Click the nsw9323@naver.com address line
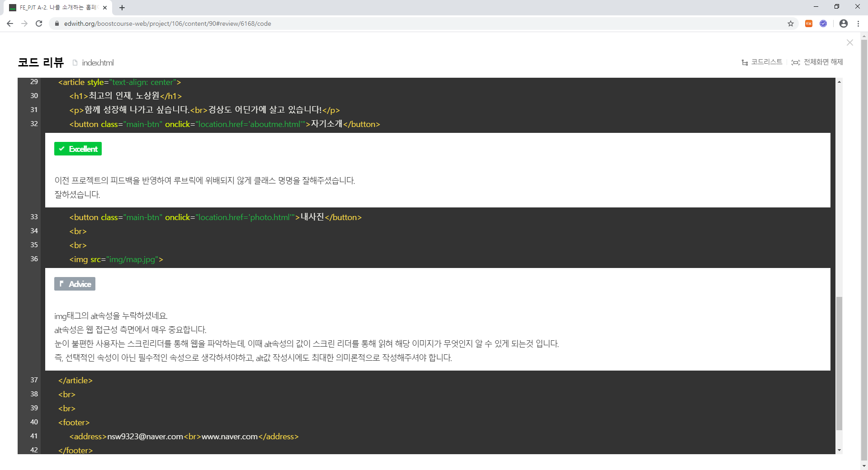This screenshot has height=470, width=868. 184,436
